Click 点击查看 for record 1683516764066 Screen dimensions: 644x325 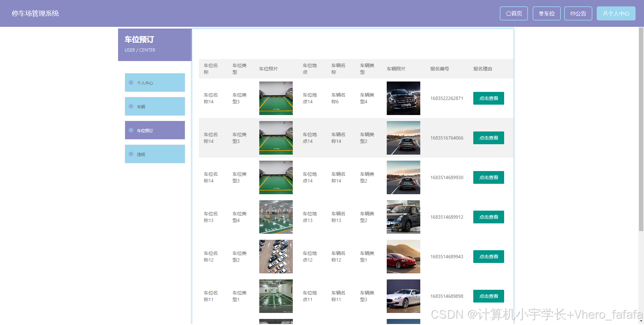pyautogui.click(x=488, y=138)
